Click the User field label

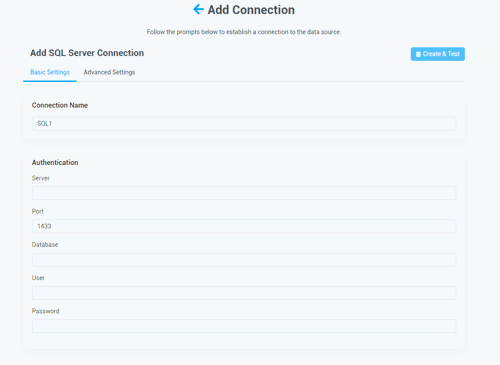coord(38,278)
